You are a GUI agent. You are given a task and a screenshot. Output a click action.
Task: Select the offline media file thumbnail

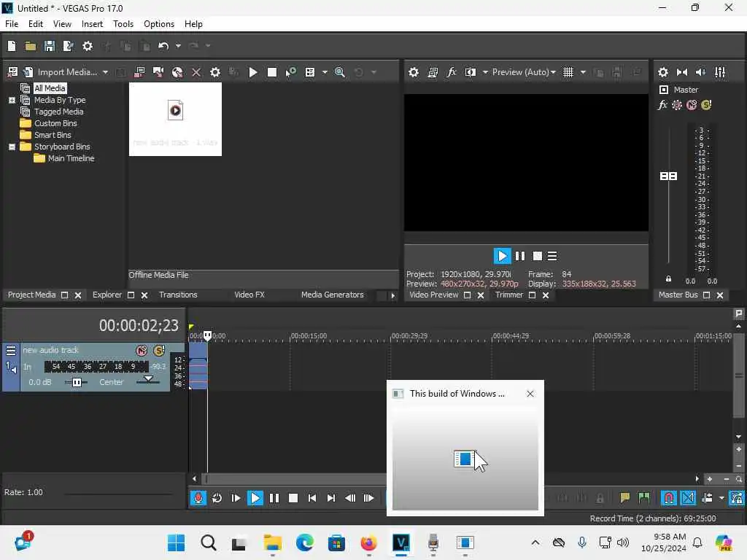point(175,119)
